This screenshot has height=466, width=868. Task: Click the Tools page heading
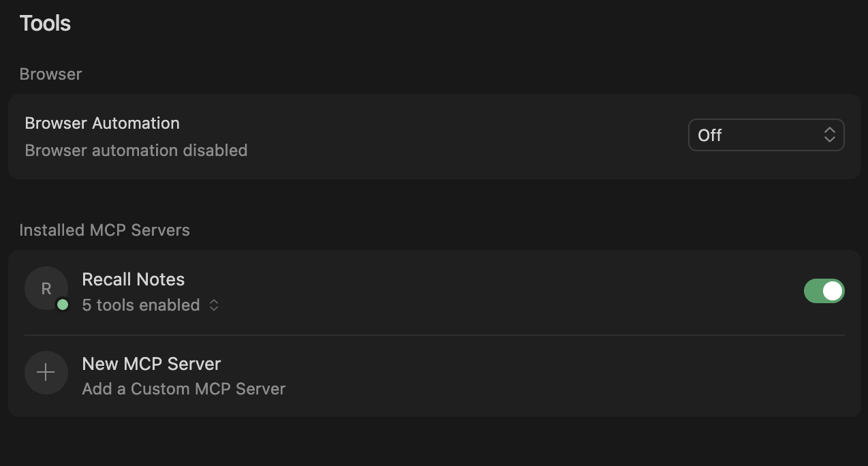coord(45,23)
